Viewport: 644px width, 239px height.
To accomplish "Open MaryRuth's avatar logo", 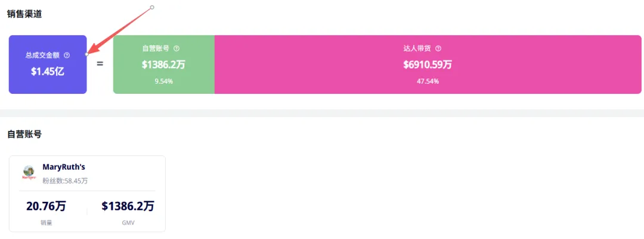I will coord(29,172).
